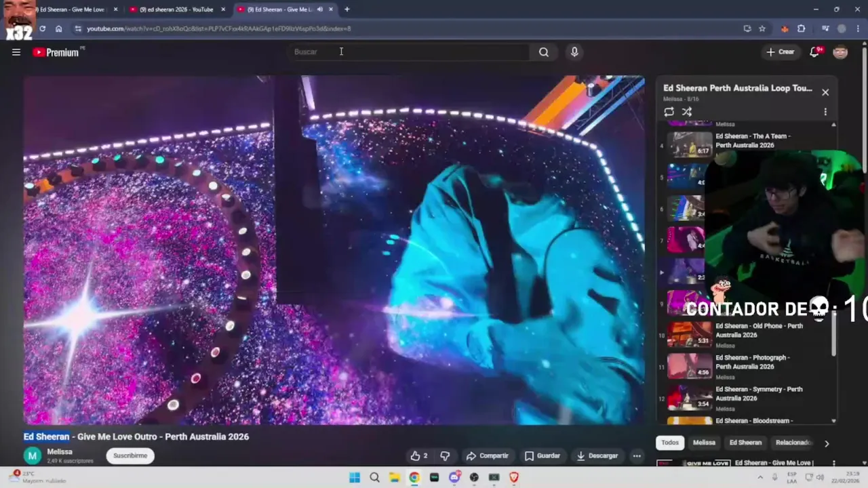Open a new browser tab
This screenshot has width=868, height=488.
pyautogui.click(x=347, y=9)
